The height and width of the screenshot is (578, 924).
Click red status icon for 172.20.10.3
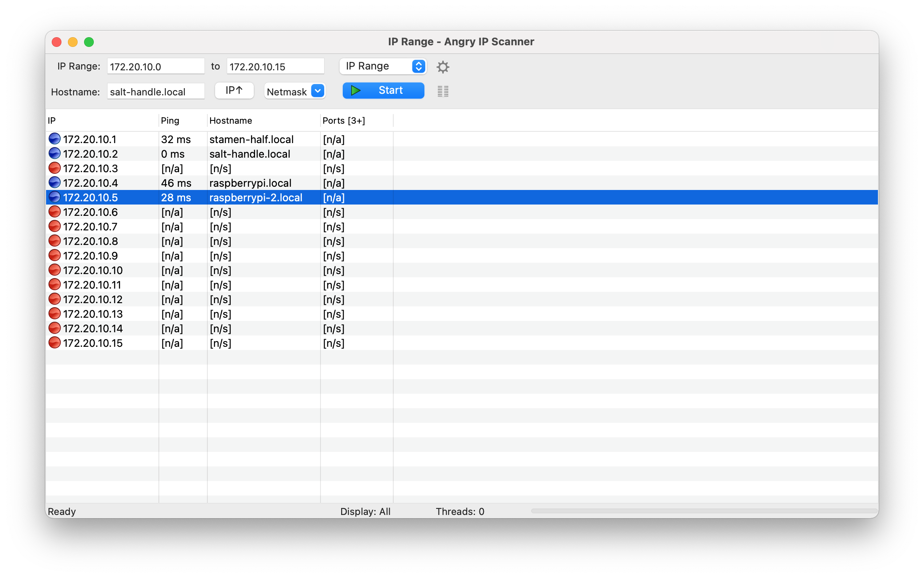click(54, 168)
